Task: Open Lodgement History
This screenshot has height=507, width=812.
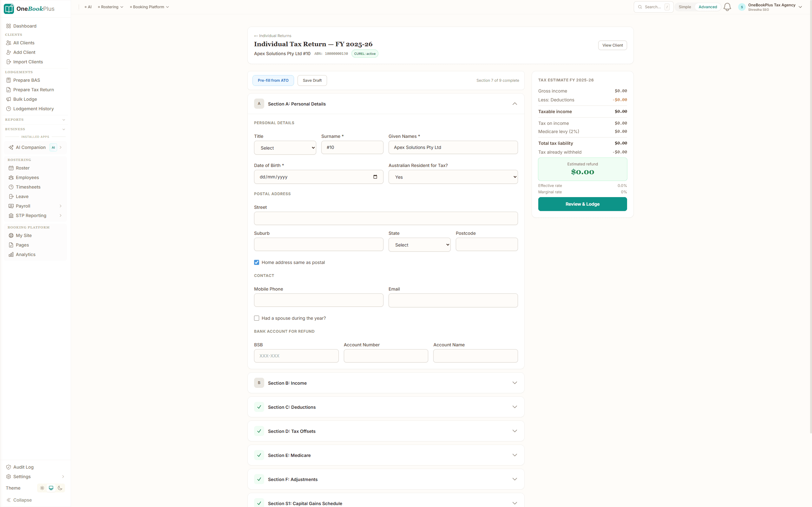Action: click(33, 108)
